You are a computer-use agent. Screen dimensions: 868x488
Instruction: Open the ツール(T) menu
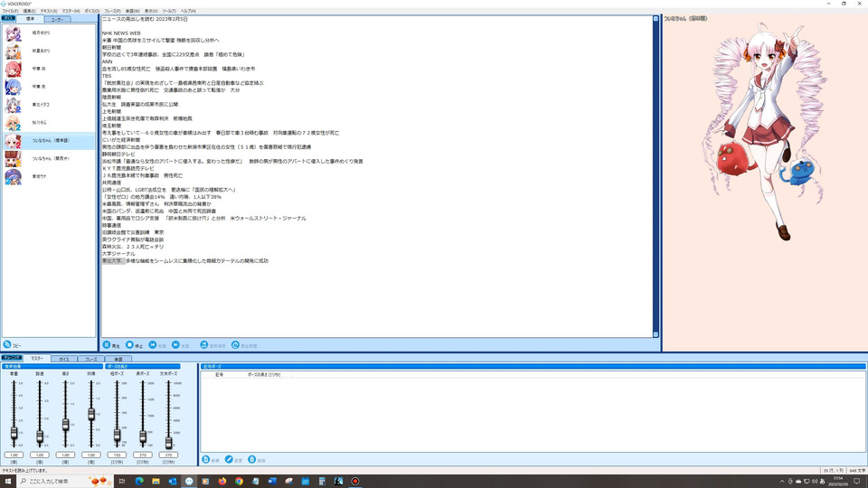click(x=169, y=11)
